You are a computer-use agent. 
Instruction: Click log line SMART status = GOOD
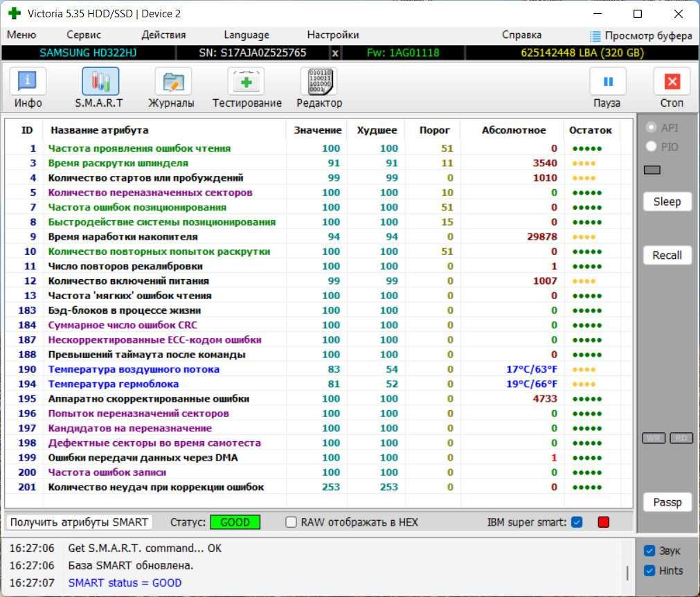(125, 582)
